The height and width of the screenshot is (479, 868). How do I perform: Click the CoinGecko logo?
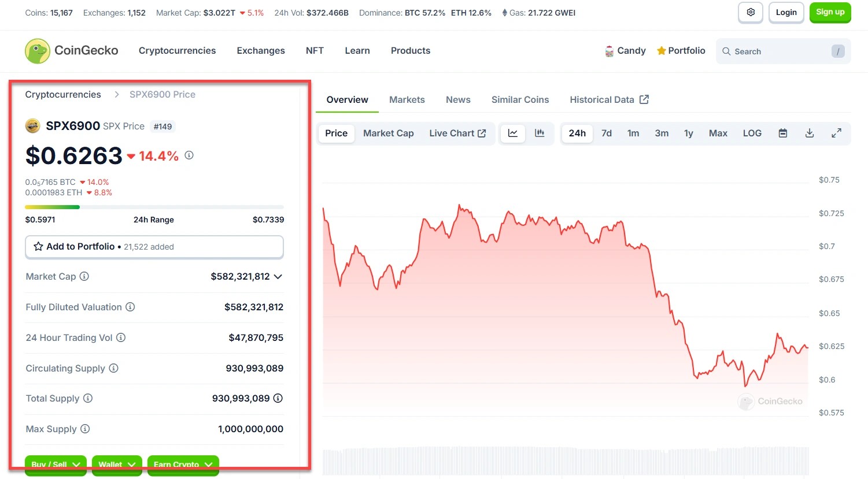(x=72, y=51)
